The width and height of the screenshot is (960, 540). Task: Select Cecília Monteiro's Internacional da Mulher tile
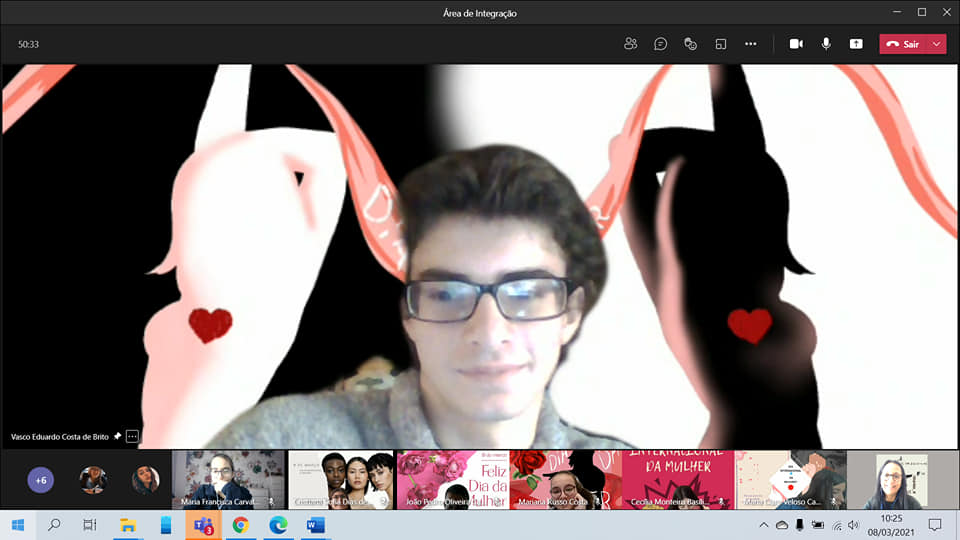(677, 480)
